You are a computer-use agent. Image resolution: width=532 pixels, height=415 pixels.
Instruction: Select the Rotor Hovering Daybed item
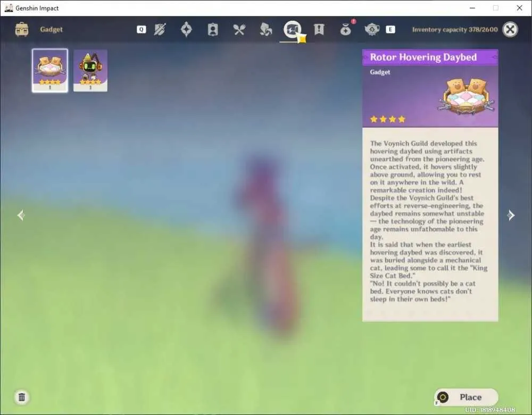pyautogui.click(x=50, y=71)
